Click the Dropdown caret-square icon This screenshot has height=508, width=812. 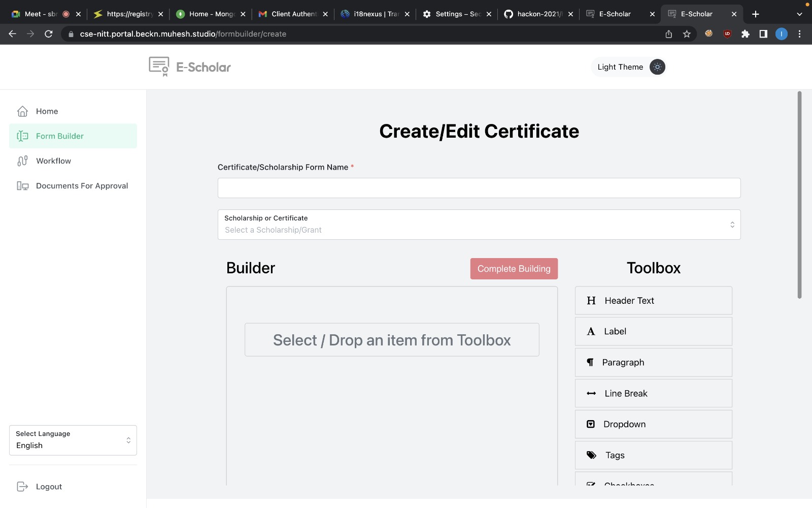pyautogui.click(x=591, y=424)
